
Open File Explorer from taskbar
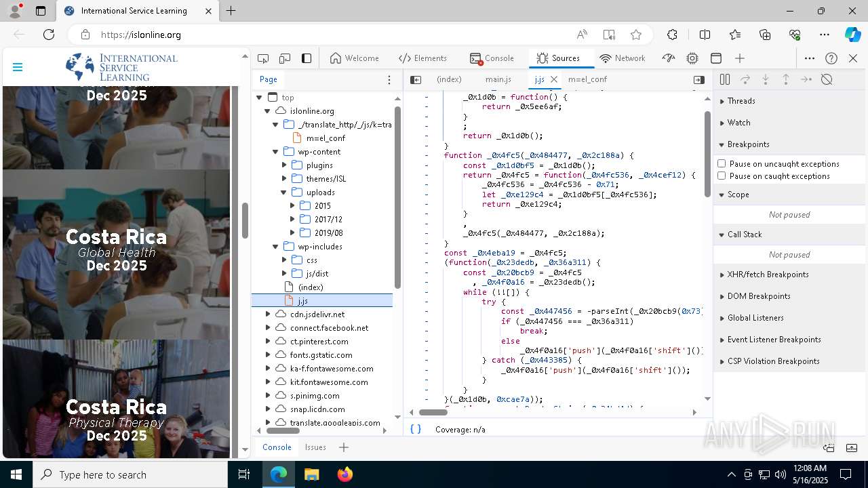click(311, 474)
